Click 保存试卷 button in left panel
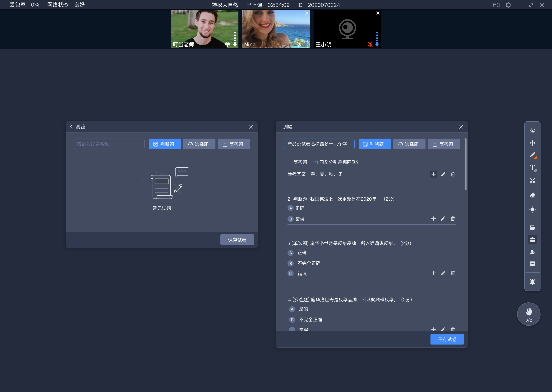The width and height of the screenshot is (552, 392). click(237, 240)
